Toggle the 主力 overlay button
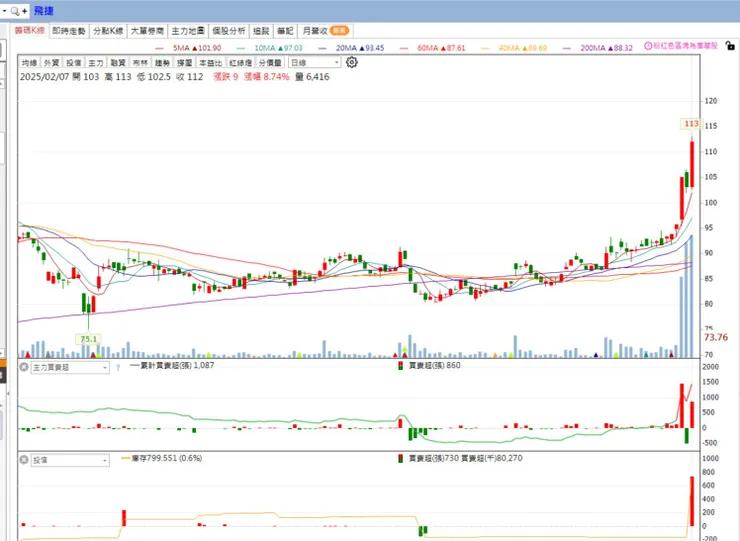The image size is (740, 541). coord(96,63)
